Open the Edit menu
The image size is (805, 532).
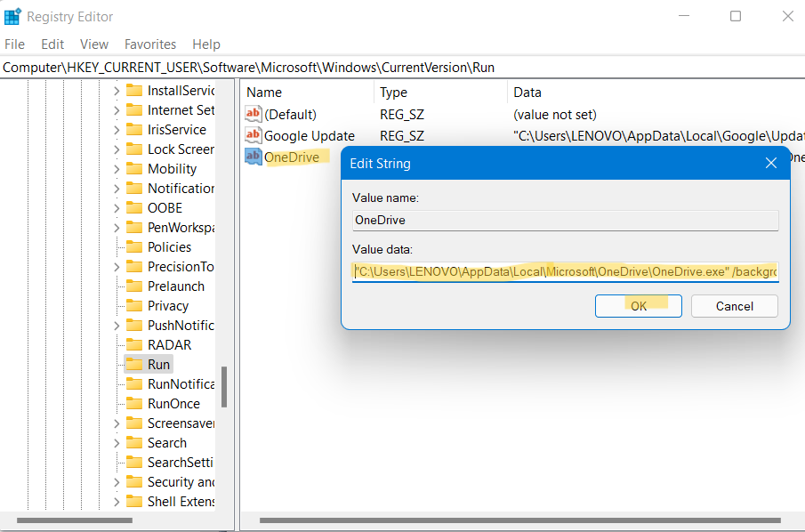pos(52,44)
